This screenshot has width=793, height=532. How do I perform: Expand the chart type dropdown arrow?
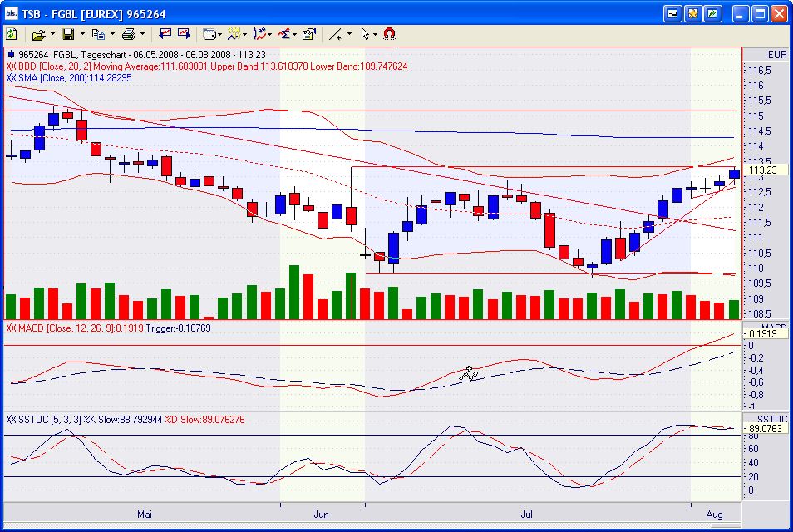pos(269,34)
